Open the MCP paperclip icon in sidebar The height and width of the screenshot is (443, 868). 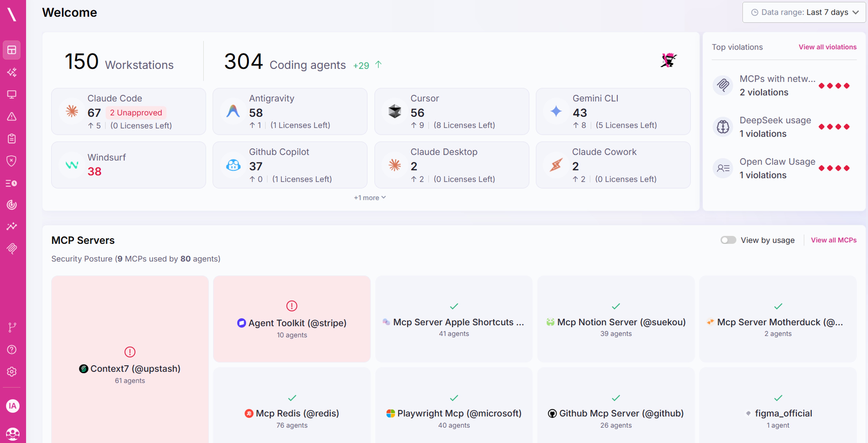tap(12, 248)
